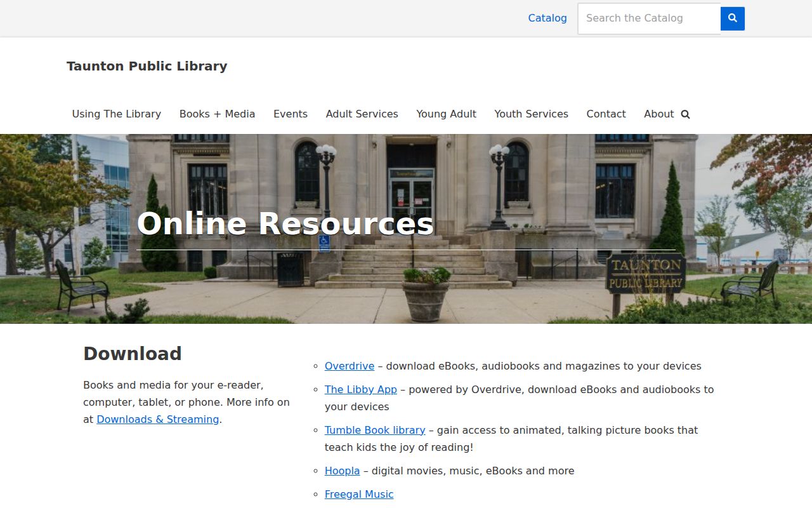Image resolution: width=812 pixels, height=508 pixels.
Task: Open the Books + Media menu
Action: (217, 114)
